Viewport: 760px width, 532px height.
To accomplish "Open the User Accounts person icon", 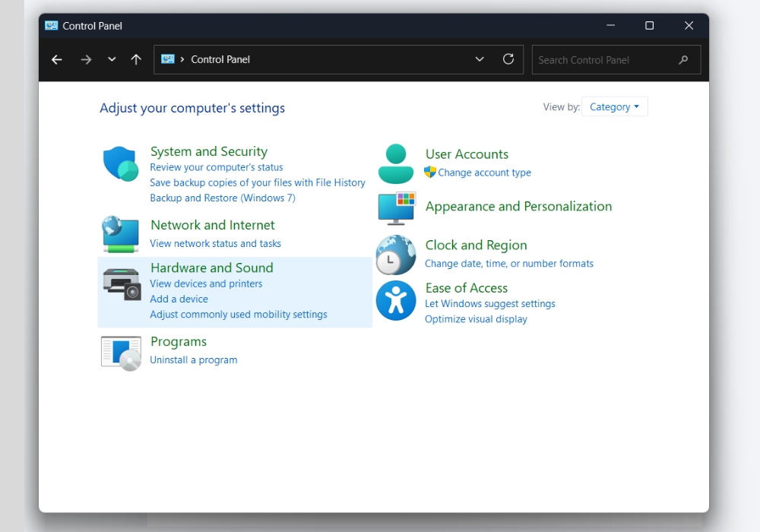I will (395, 163).
